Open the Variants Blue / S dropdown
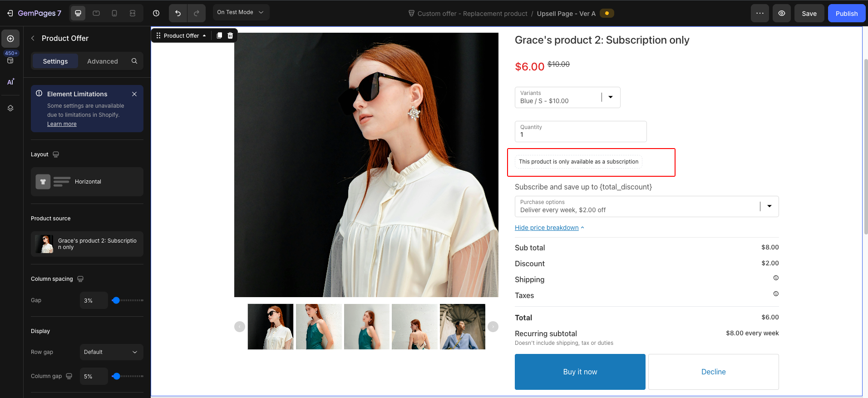868x398 pixels. (x=567, y=97)
